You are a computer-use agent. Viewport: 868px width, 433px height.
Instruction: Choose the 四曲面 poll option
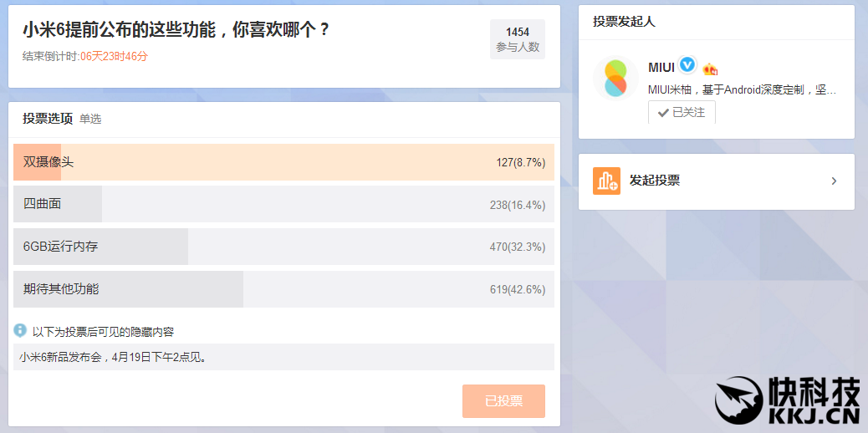point(283,204)
